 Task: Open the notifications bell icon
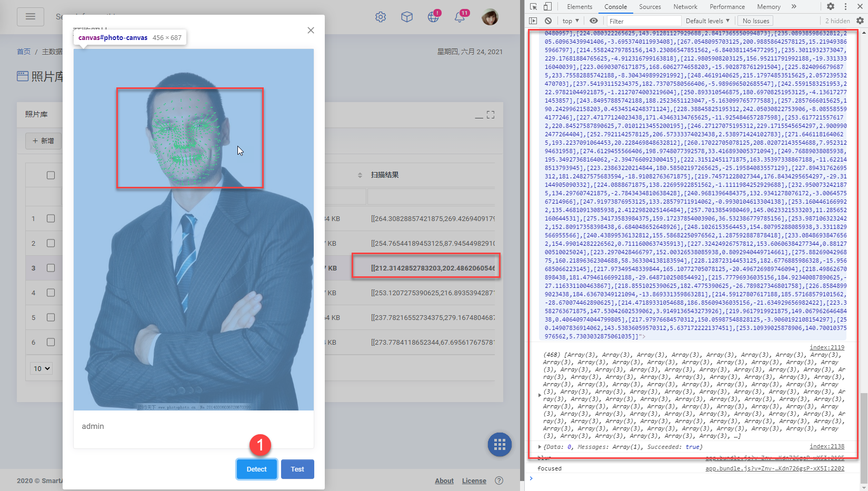tap(460, 17)
